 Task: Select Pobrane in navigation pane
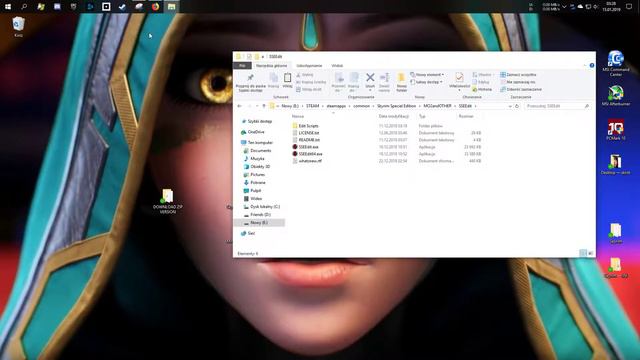coord(255,183)
